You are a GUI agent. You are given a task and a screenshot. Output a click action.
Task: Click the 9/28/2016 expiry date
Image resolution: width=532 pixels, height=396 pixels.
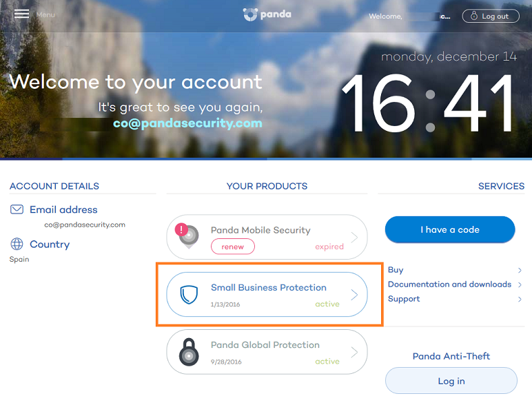[x=226, y=362]
